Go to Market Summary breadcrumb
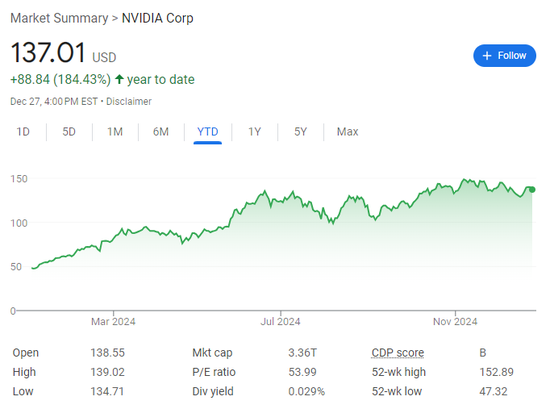 [59, 18]
